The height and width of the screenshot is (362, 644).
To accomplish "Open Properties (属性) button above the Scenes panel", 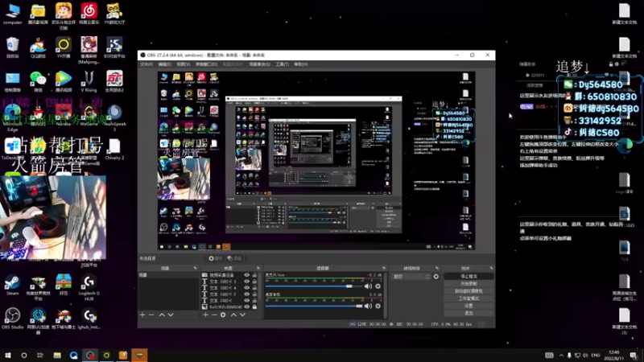I will 215,258.
